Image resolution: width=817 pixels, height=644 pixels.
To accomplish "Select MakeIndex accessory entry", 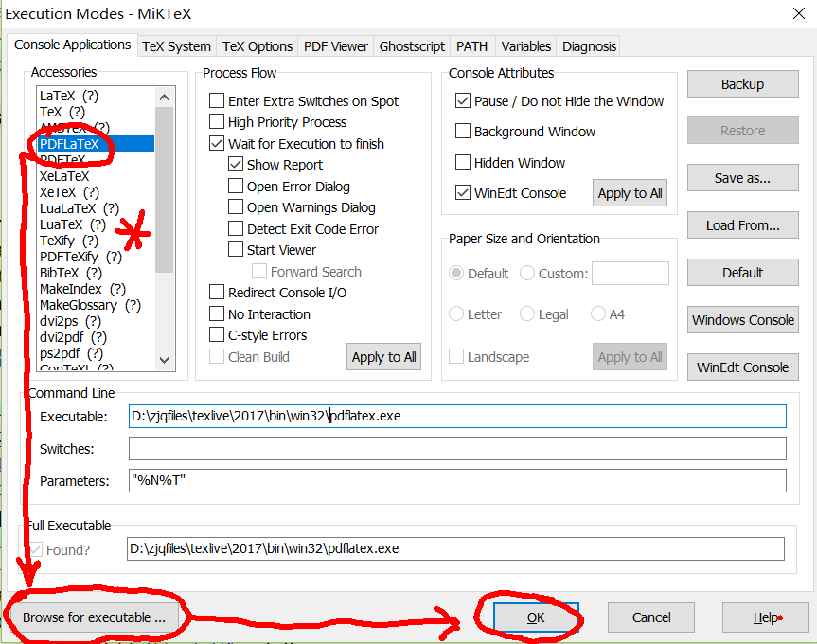I will 96,289.
